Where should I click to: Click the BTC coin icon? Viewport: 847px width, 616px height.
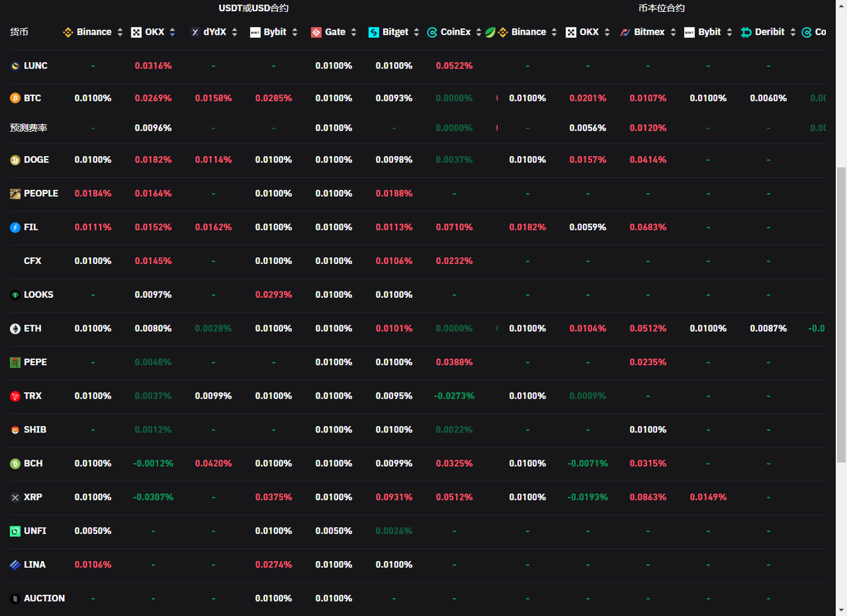pyautogui.click(x=15, y=98)
